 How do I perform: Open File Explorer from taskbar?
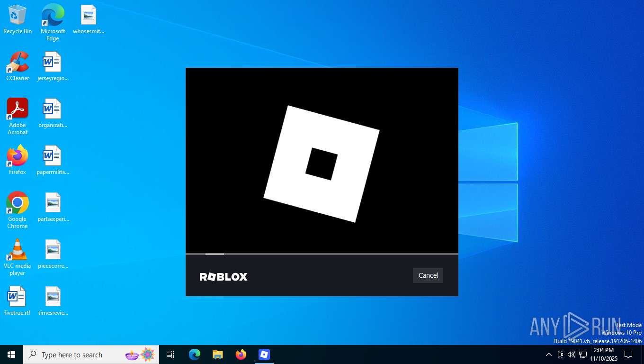pos(217,355)
